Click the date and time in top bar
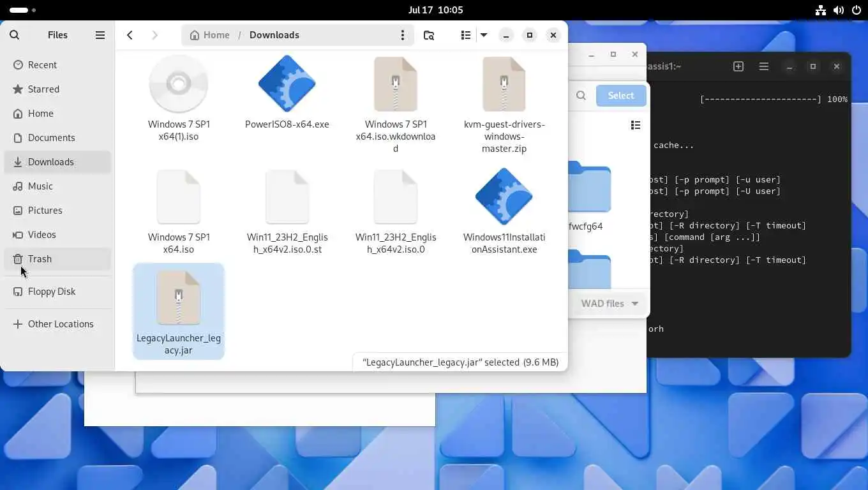This screenshot has width=868, height=490. coord(436,10)
